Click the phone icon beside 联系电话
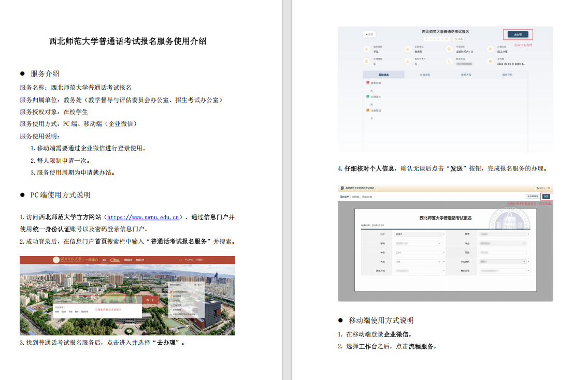The height and width of the screenshot is (380, 588). point(449,61)
